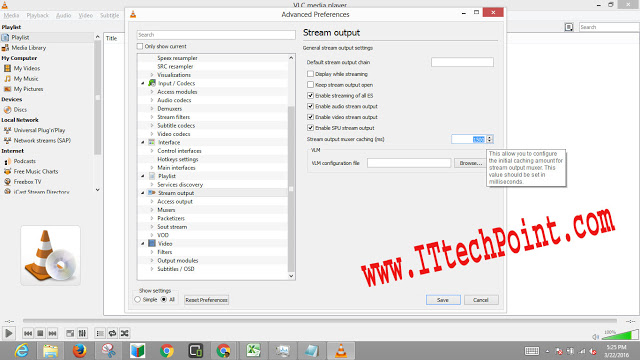640x360 pixels.
Task: Click Browse for VLM configuration file
Action: pyautogui.click(x=471, y=163)
